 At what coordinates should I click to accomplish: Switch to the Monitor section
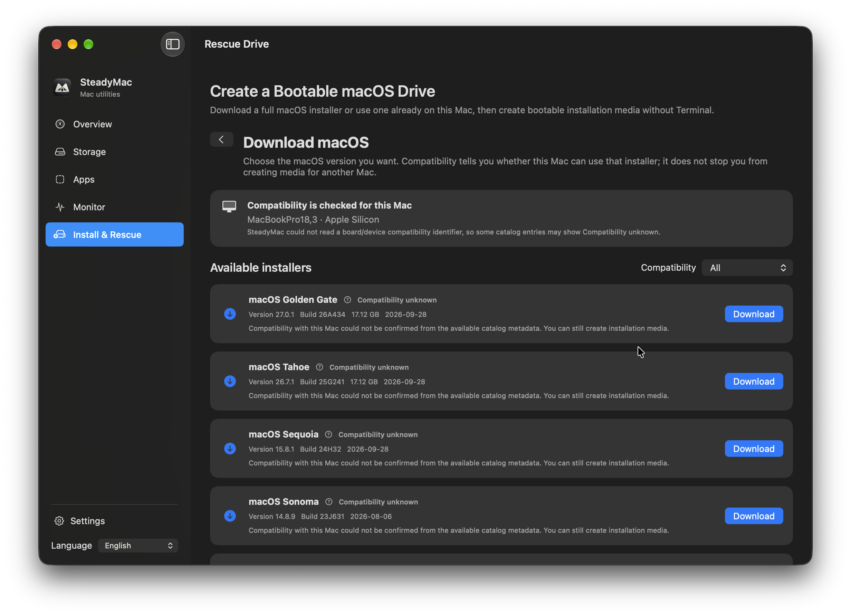click(114, 207)
